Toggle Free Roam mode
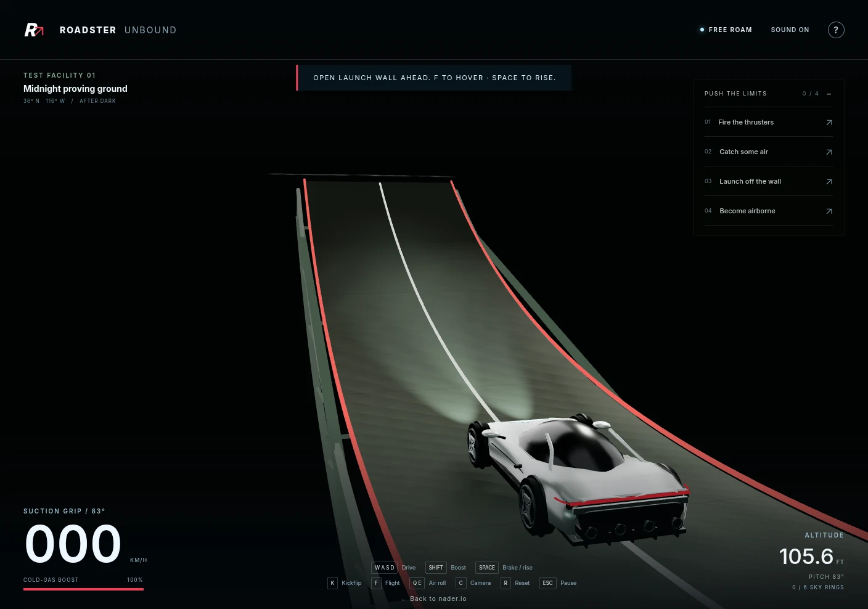Viewport: 868px width, 609px height. (726, 30)
